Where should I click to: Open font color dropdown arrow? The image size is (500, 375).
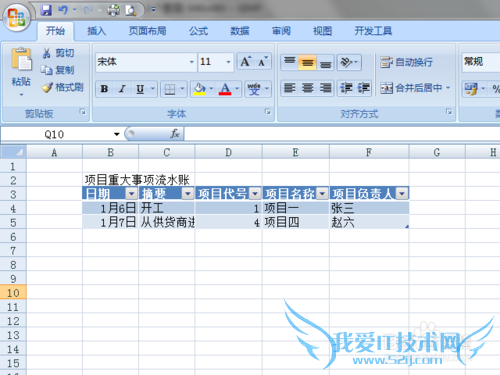click(237, 89)
